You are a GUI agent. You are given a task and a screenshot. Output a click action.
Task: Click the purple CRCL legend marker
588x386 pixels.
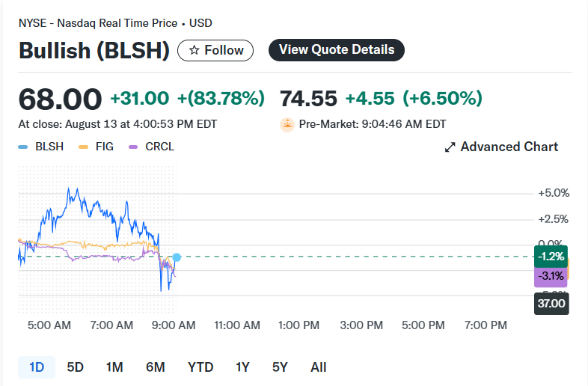[134, 147]
